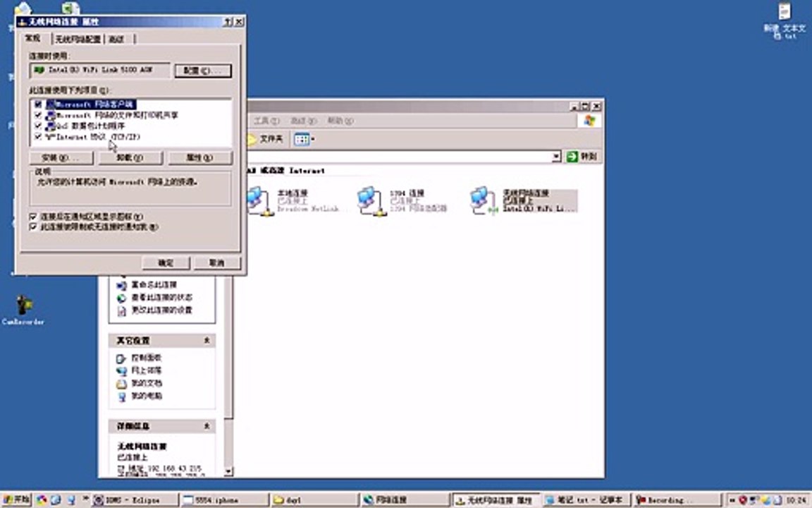This screenshot has height=508, width=812.
Task: Click the side panel vertical scrollbar track
Action: coord(228,443)
